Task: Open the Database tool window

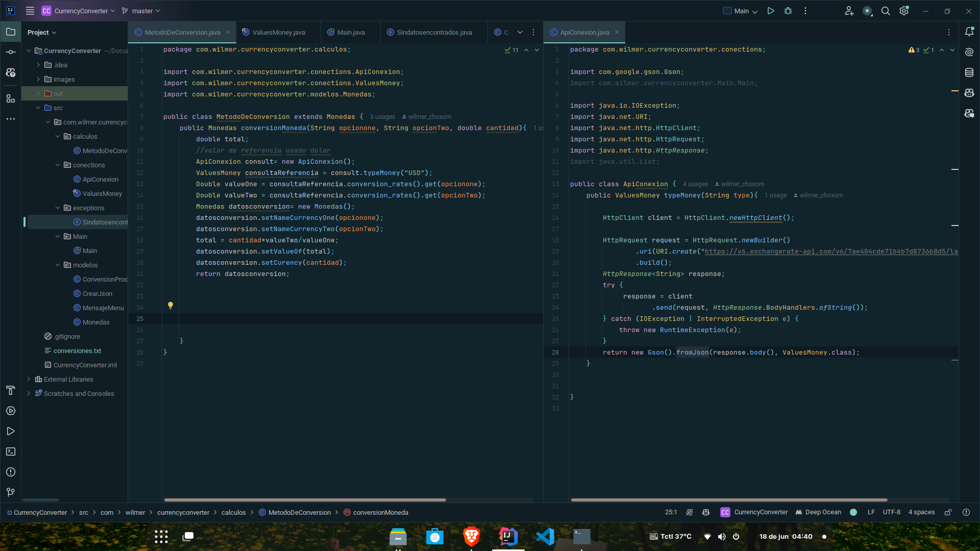Action: click(969, 72)
